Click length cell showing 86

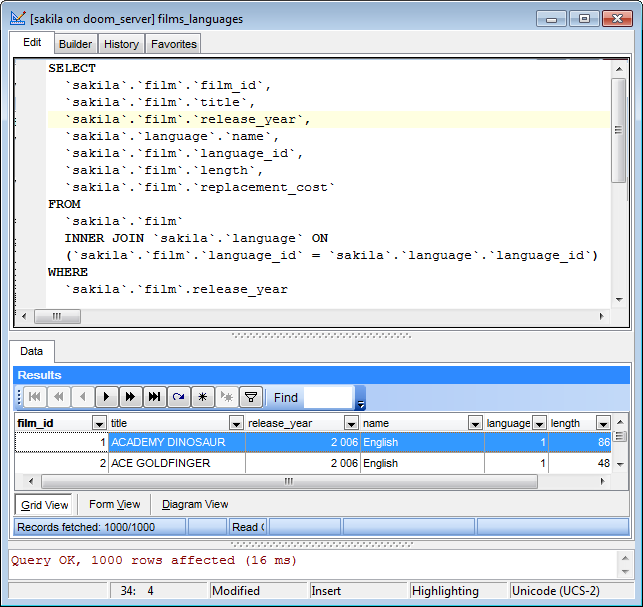pos(580,442)
